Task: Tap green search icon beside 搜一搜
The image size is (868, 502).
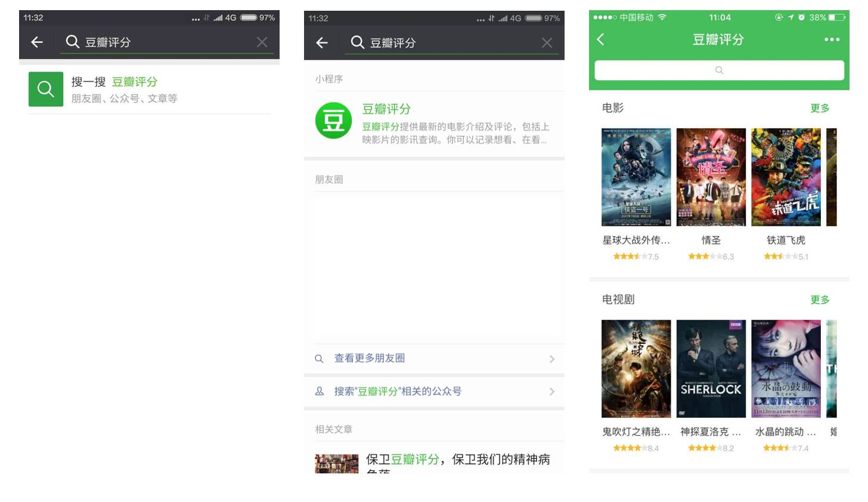Action: point(46,89)
